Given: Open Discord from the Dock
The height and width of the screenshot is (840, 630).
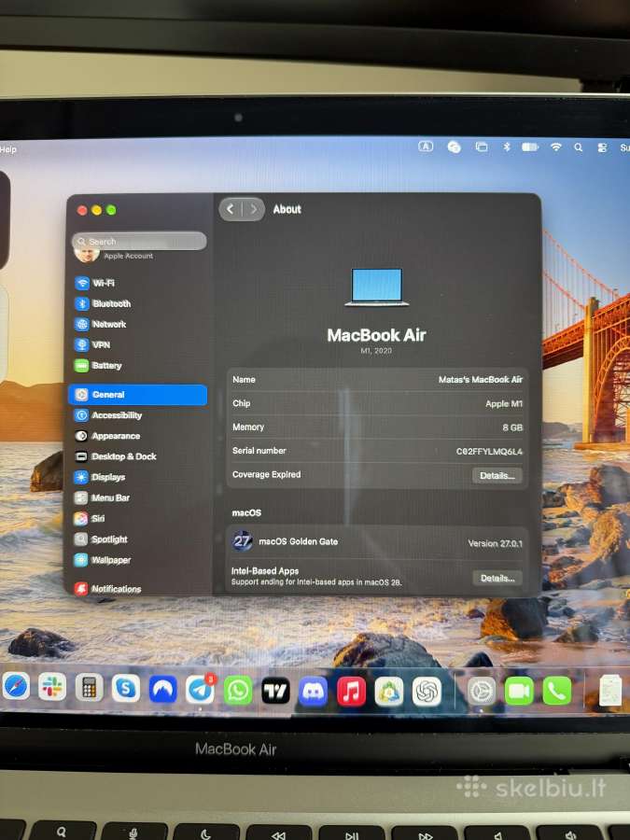Looking at the screenshot, I should (314, 691).
